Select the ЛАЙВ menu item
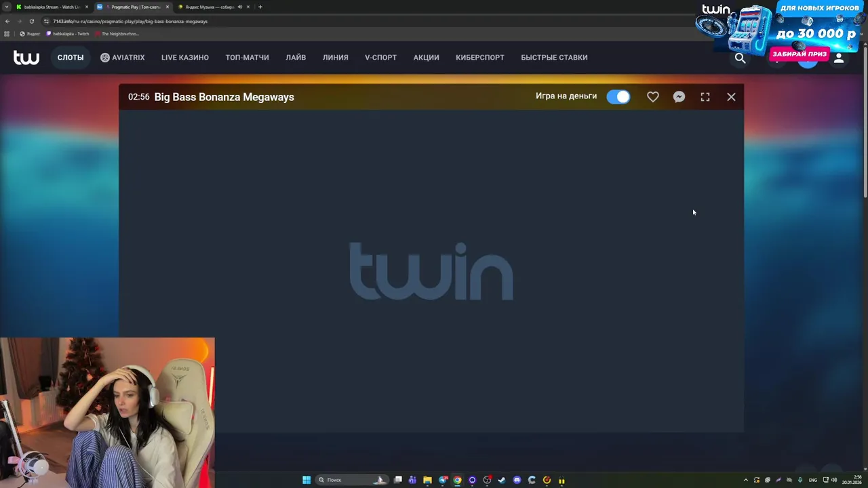This screenshot has height=488, width=868. click(x=296, y=58)
